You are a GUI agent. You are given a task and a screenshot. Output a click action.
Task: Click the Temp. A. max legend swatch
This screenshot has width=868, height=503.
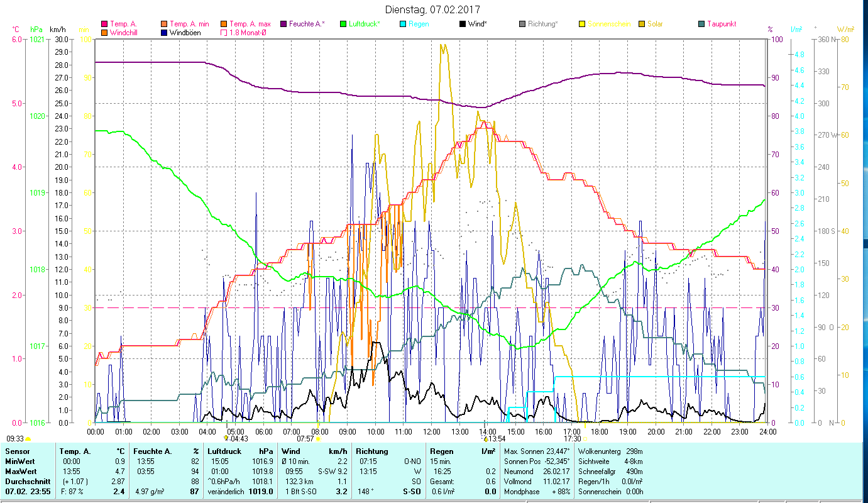(224, 24)
